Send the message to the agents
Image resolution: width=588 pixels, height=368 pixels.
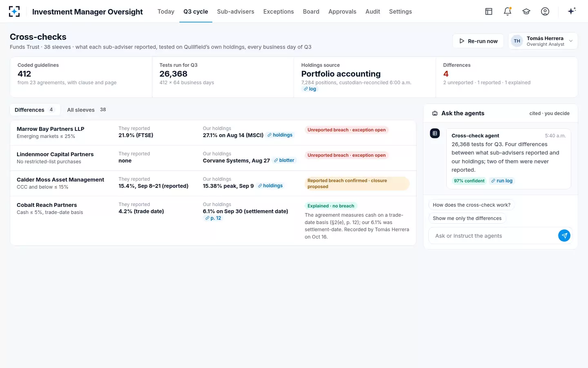(564, 236)
